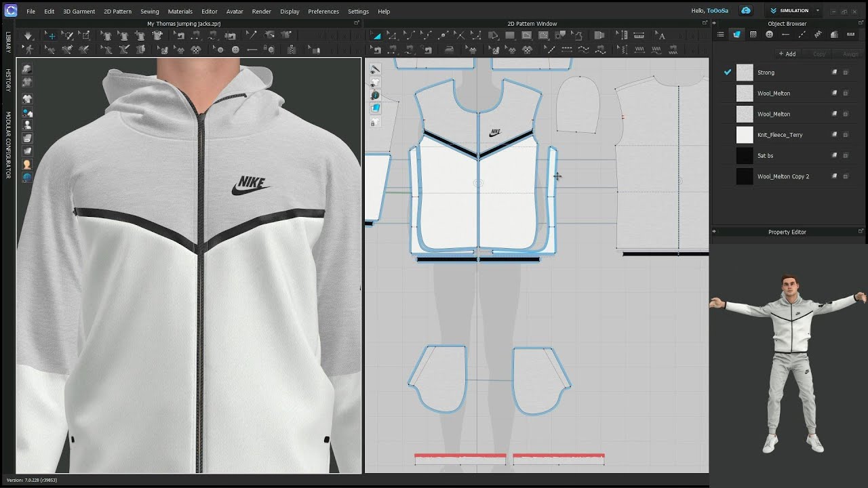Pop out the Property Editor panel
The image size is (868, 488).
coord(861,231)
